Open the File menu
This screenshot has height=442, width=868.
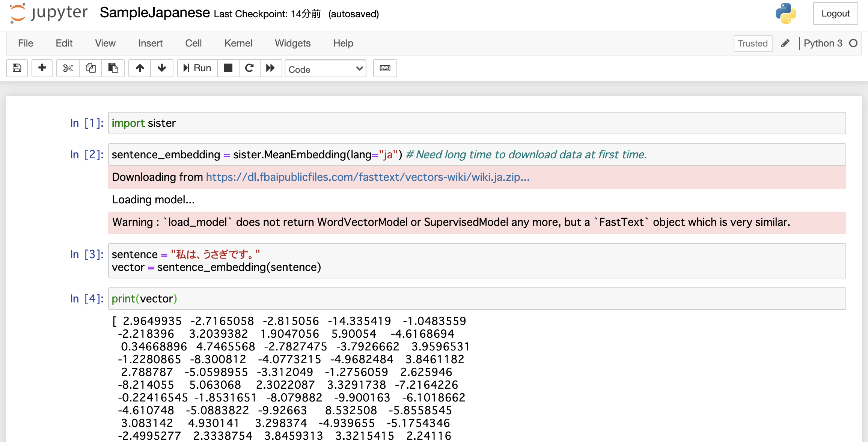click(x=25, y=43)
